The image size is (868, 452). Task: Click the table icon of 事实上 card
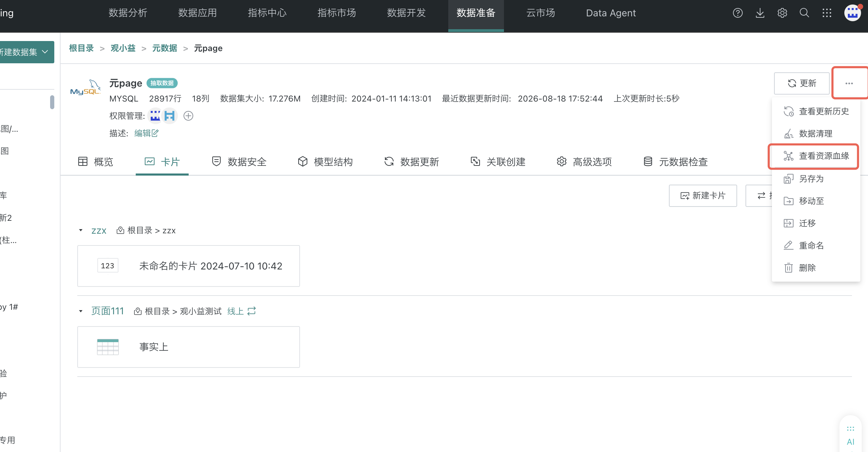108,347
